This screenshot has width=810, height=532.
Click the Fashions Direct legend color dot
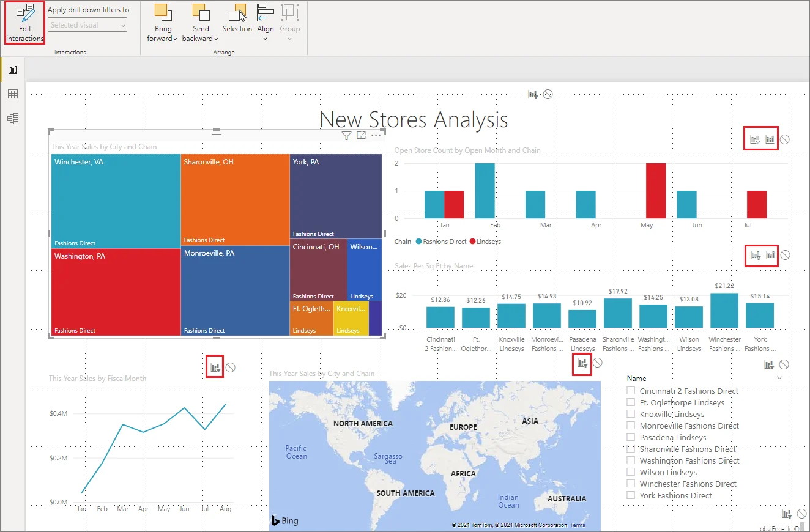[x=418, y=242]
